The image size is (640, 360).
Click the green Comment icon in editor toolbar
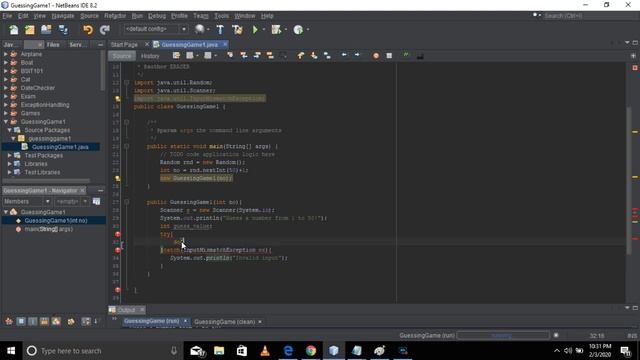coord(406,56)
